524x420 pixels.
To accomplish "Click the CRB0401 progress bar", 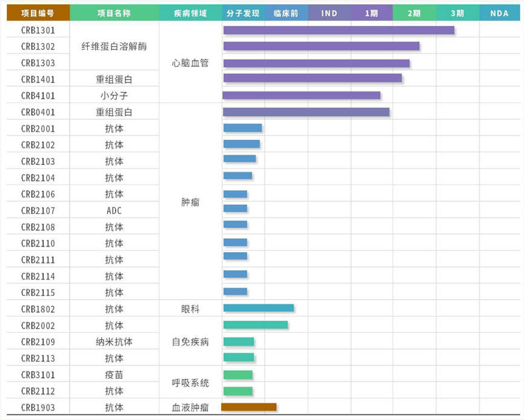I will pyautogui.click(x=306, y=112).
